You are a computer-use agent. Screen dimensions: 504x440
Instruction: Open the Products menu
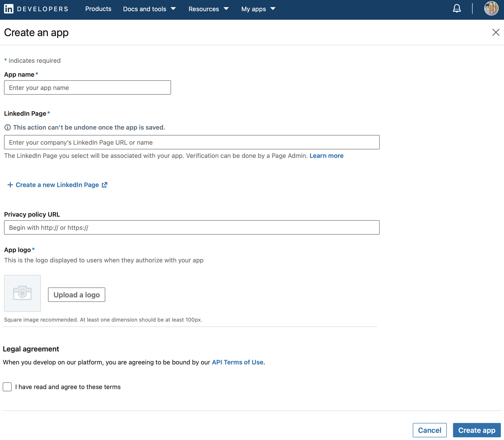pyautogui.click(x=98, y=9)
